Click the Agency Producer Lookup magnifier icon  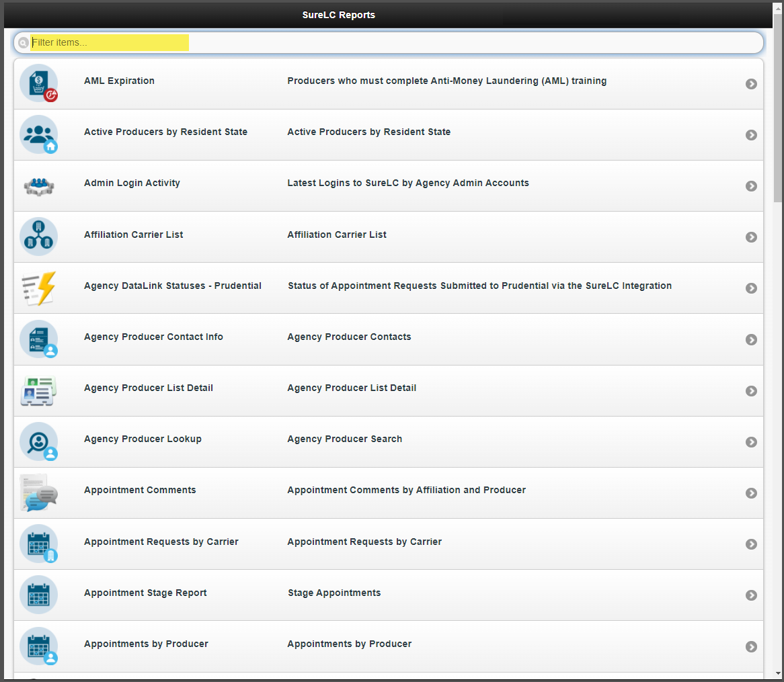click(38, 441)
